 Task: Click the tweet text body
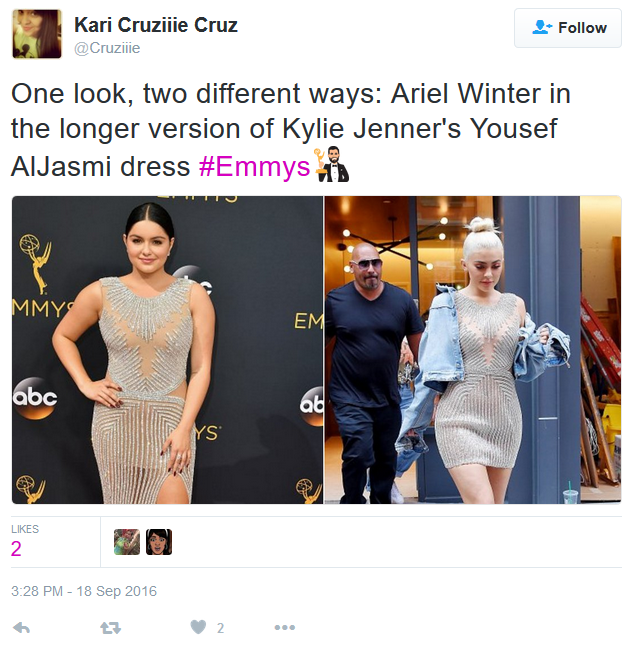pyautogui.click(x=291, y=130)
